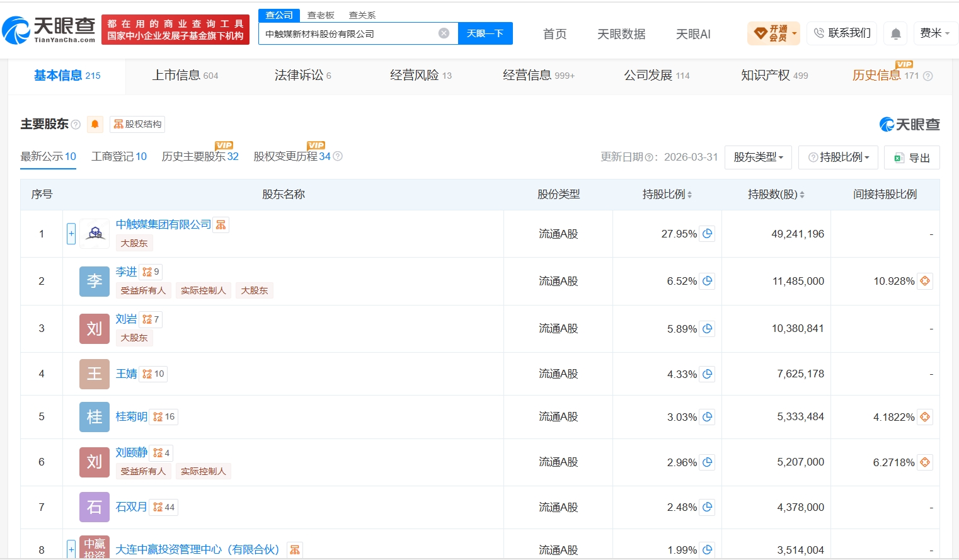Click the 导出 export button
The image size is (959, 560).
point(912,157)
